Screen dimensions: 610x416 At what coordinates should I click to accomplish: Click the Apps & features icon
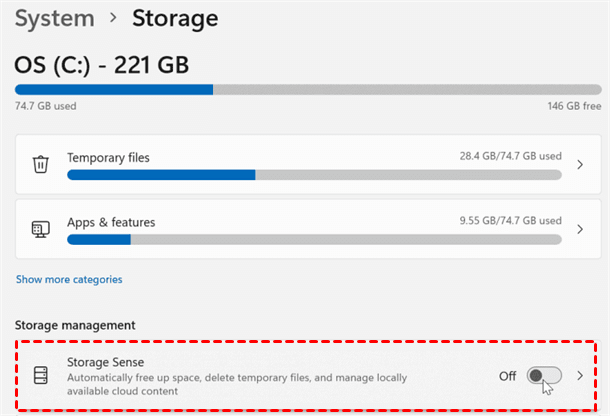[40, 229]
